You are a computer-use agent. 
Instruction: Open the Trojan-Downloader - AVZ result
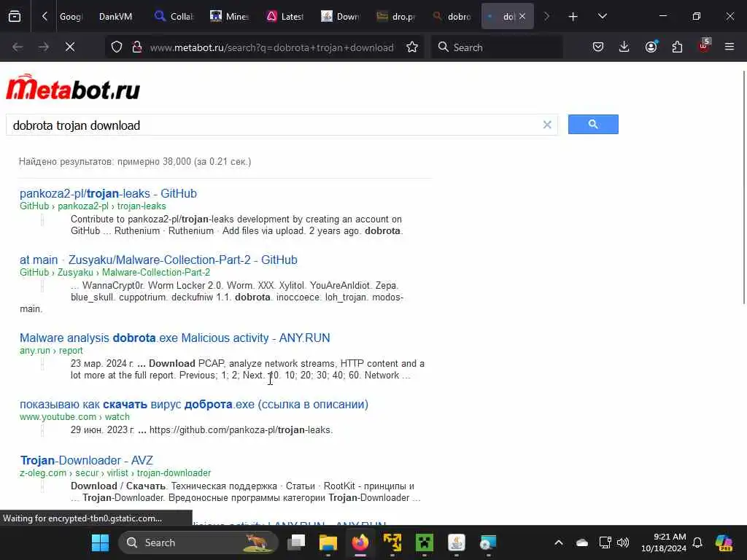pyautogui.click(x=87, y=461)
